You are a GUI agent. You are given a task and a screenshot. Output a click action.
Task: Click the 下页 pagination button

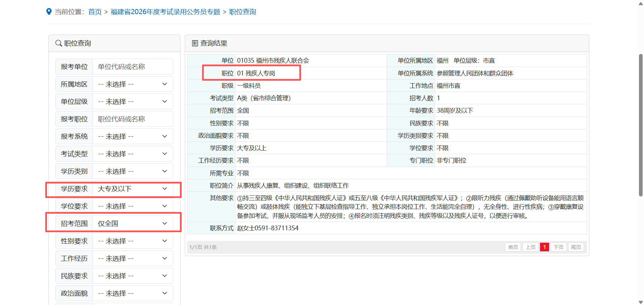pos(558,247)
